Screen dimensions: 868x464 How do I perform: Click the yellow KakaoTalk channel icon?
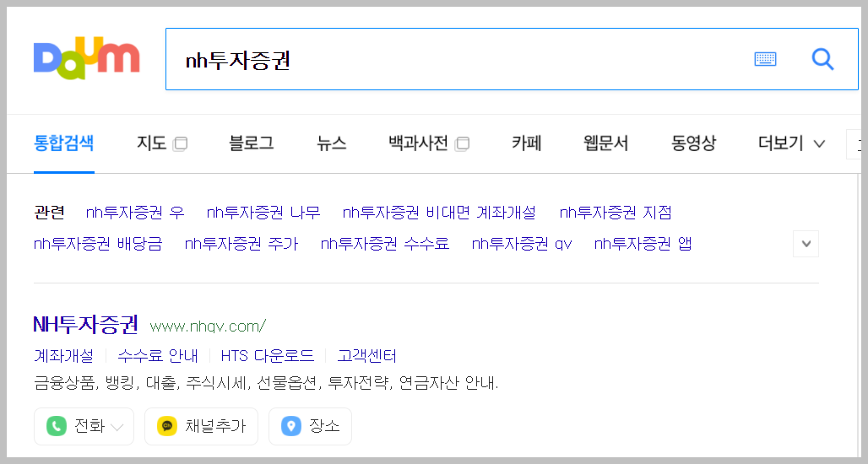tap(166, 426)
